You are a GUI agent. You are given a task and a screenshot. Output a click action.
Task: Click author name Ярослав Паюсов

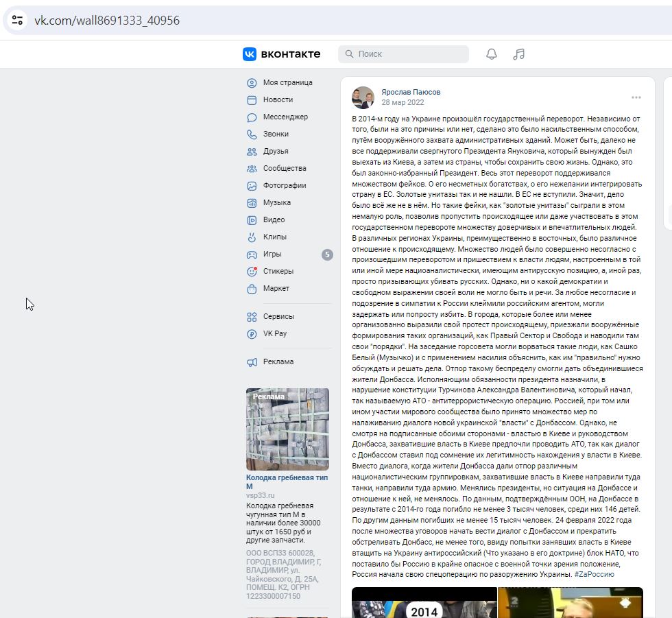point(411,92)
